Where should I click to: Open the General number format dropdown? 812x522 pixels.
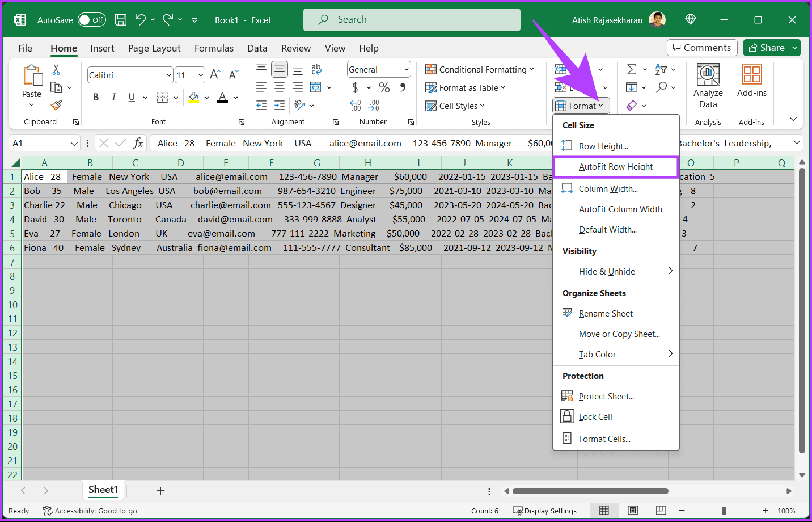coord(407,69)
